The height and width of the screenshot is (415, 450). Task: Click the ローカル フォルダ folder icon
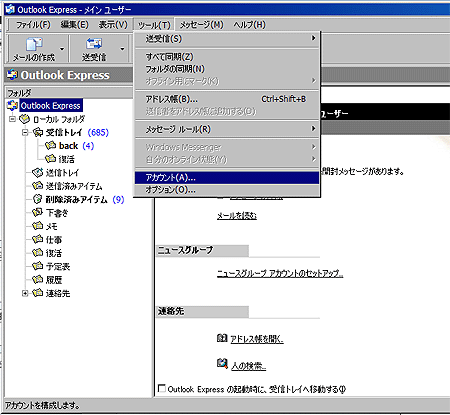tap(25, 118)
